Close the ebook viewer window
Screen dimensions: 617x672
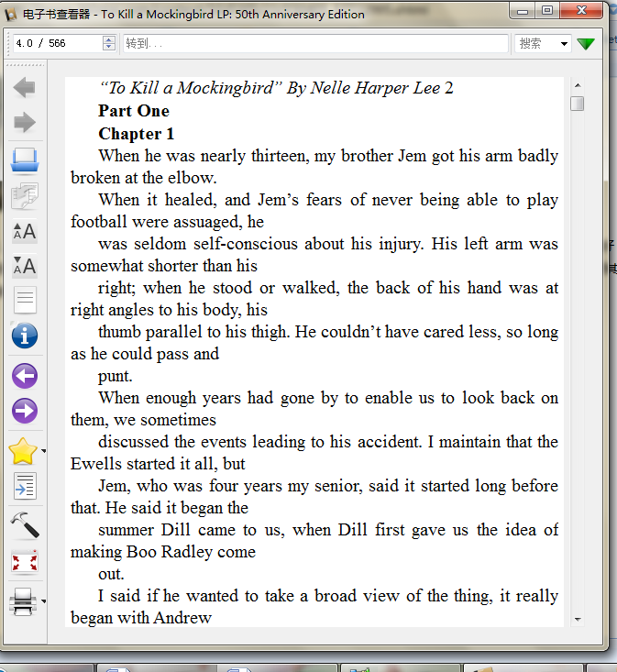point(581,10)
